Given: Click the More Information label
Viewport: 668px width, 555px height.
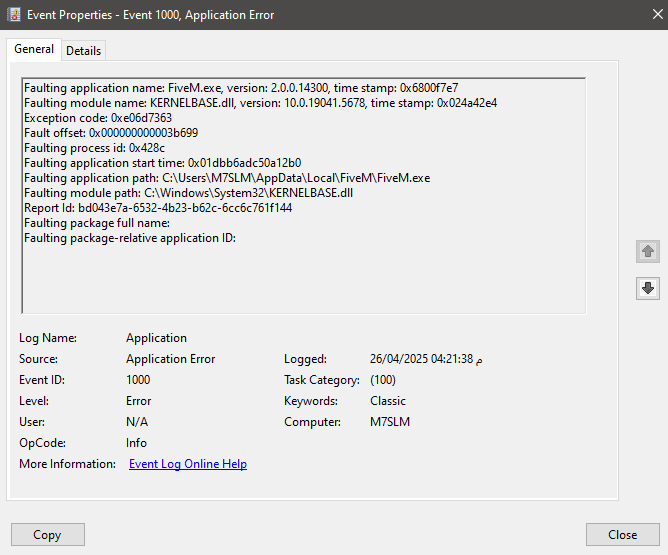Looking at the screenshot, I should 67,464.
